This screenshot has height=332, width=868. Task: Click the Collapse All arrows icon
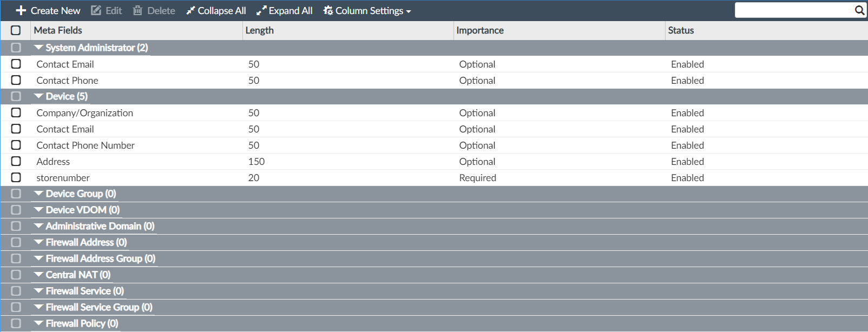pos(190,11)
